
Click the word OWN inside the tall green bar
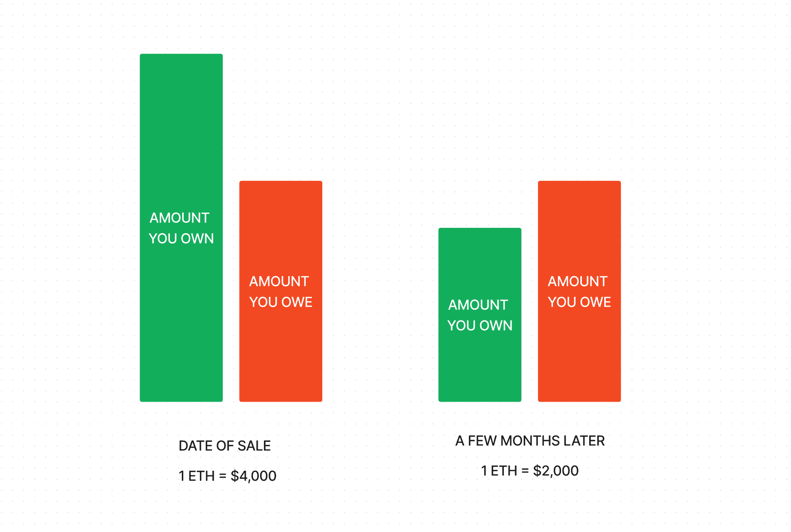[x=197, y=239]
